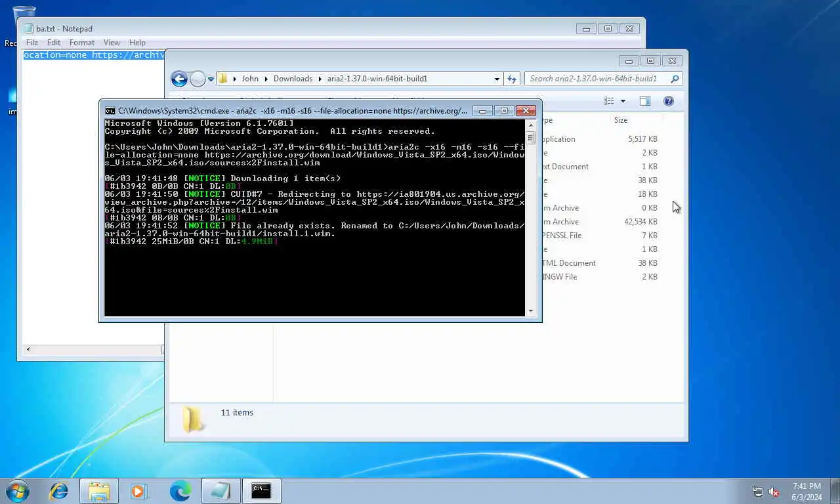Screen dimensions: 840x504
Task: Open the network tray icon
Action: coord(758,492)
